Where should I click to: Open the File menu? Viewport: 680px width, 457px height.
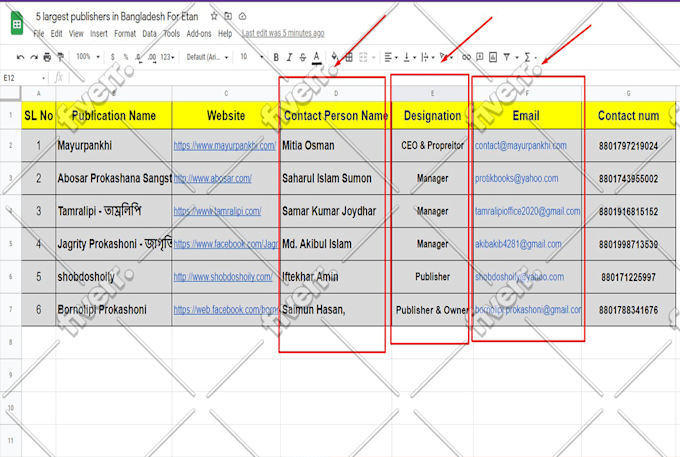(x=39, y=33)
